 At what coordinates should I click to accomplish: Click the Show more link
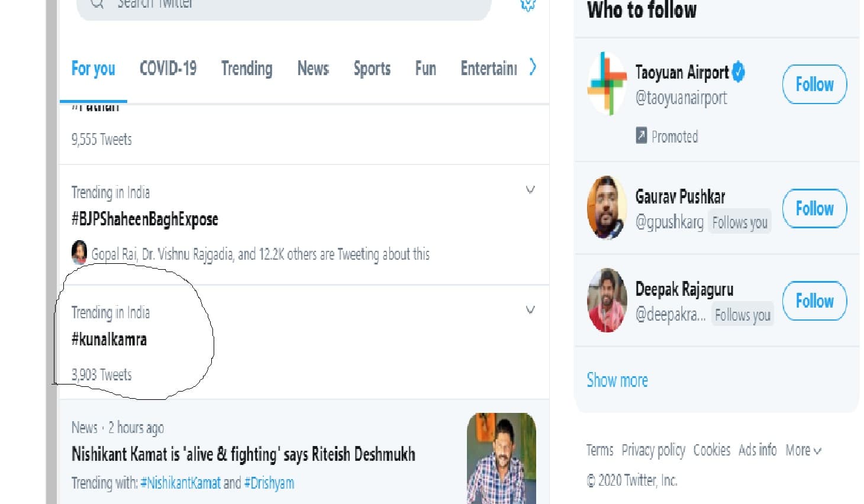pos(617,380)
